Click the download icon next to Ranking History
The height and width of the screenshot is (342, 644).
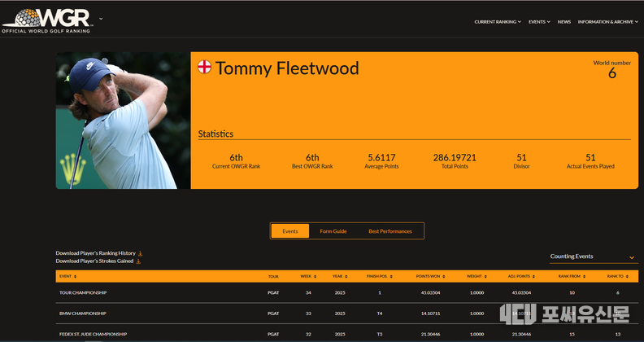(140, 253)
